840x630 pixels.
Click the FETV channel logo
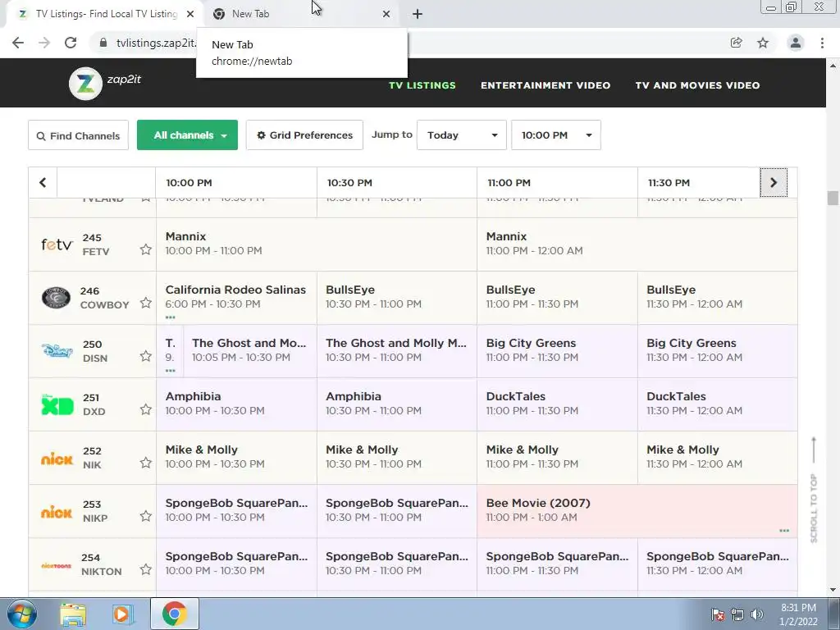pos(57,244)
